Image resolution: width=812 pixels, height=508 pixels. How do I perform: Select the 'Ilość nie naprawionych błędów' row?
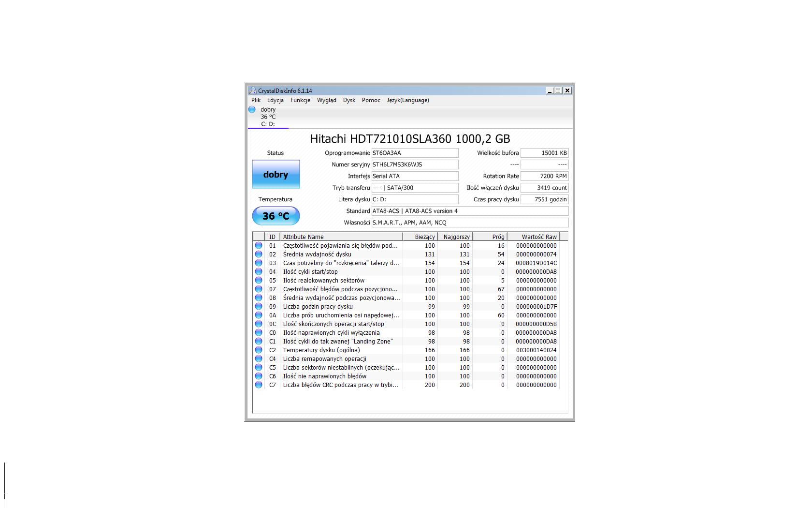[x=406, y=376]
